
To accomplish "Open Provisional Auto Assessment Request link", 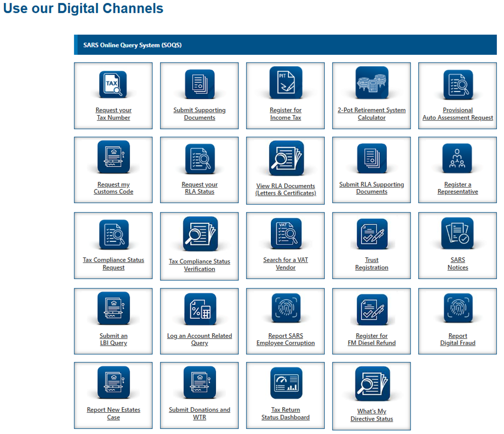I will [457, 114].
